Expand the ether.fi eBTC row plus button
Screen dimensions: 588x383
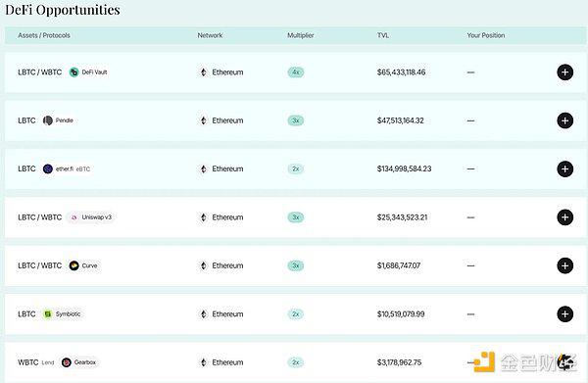(x=564, y=169)
